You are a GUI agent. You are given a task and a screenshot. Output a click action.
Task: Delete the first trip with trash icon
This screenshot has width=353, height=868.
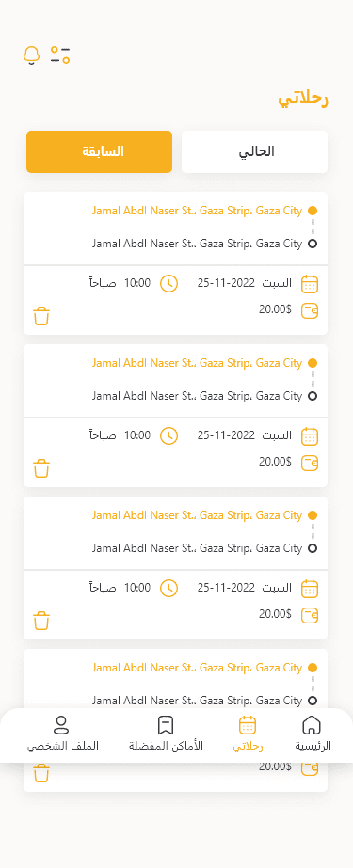click(41, 316)
